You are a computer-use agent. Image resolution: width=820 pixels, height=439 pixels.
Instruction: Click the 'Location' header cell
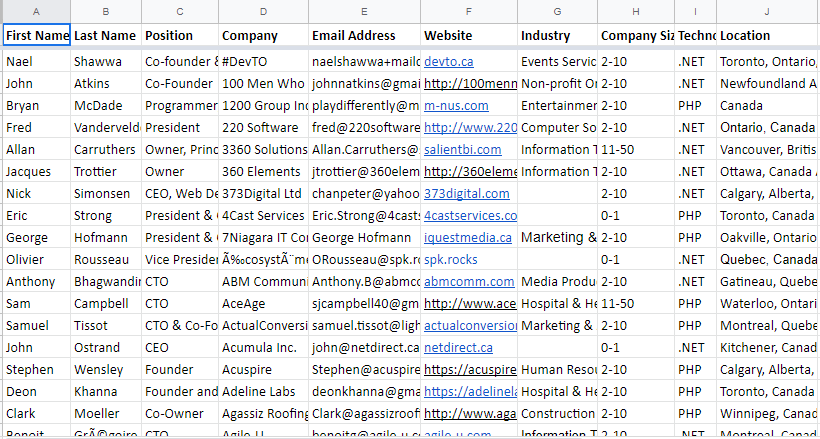[767, 35]
